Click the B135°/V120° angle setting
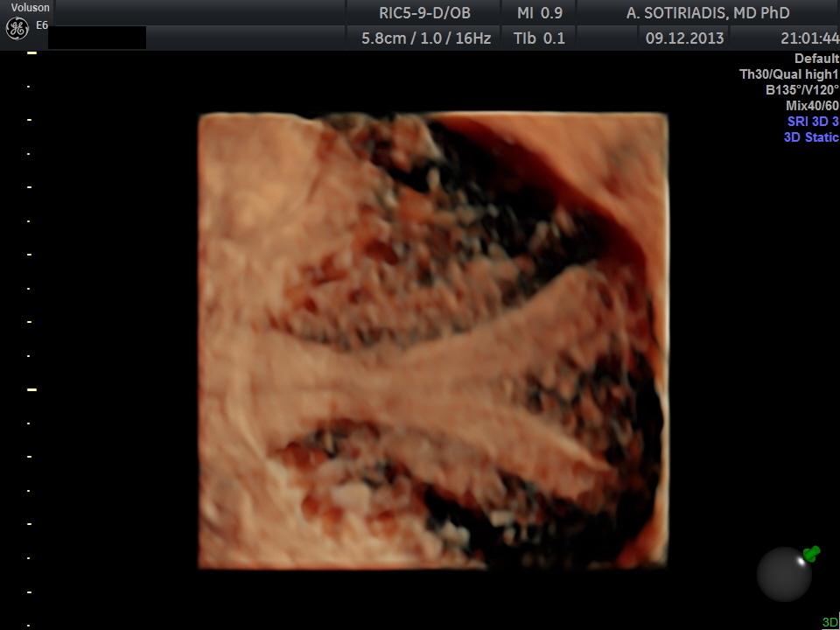Image resolution: width=840 pixels, height=630 pixels. pos(801,90)
